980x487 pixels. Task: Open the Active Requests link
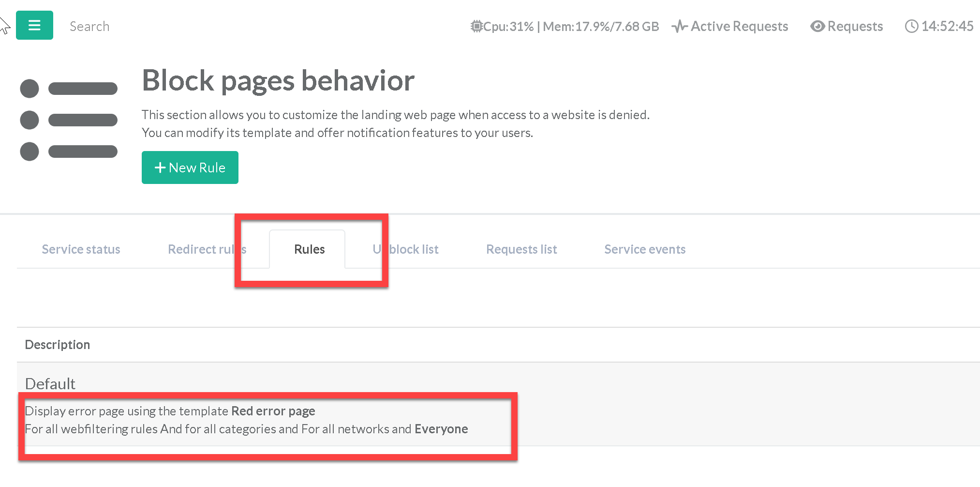(739, 26)
